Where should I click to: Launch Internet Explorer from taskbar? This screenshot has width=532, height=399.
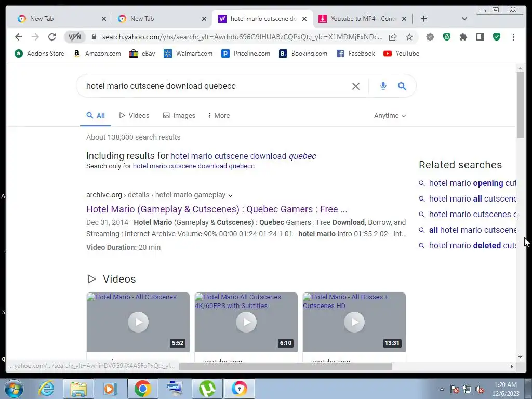tap(46, 389)
